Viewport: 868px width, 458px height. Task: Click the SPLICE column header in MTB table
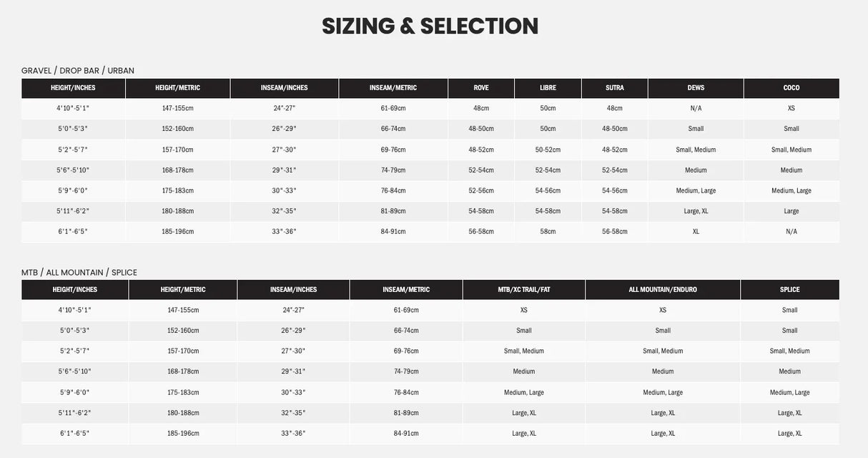790,290
